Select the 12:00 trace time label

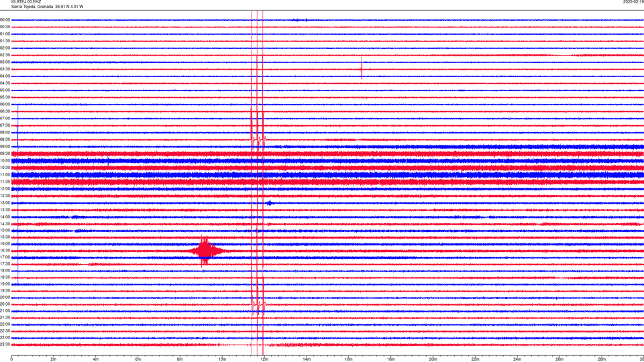[5, 189]
